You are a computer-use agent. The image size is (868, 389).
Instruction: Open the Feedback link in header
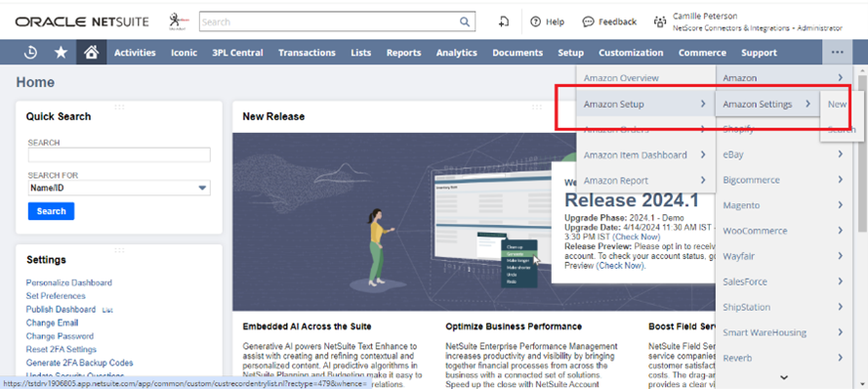point(609,22)
